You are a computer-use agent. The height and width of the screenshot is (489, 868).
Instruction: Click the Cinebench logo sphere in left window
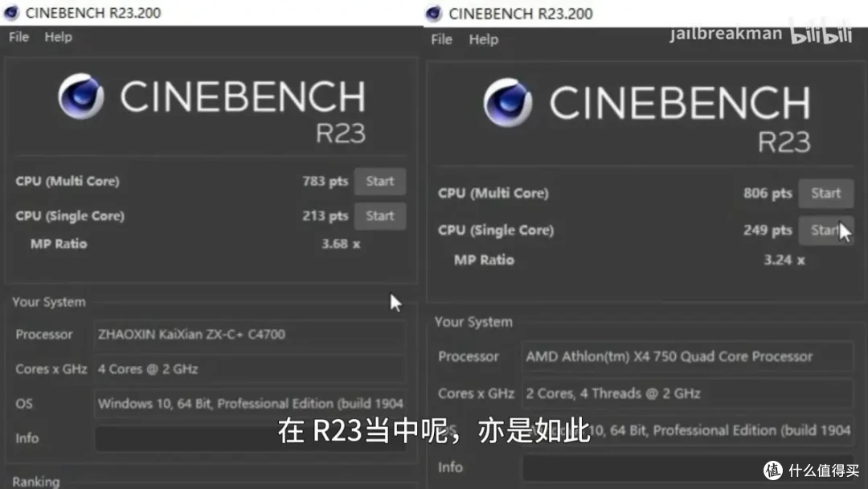[81, 97]
